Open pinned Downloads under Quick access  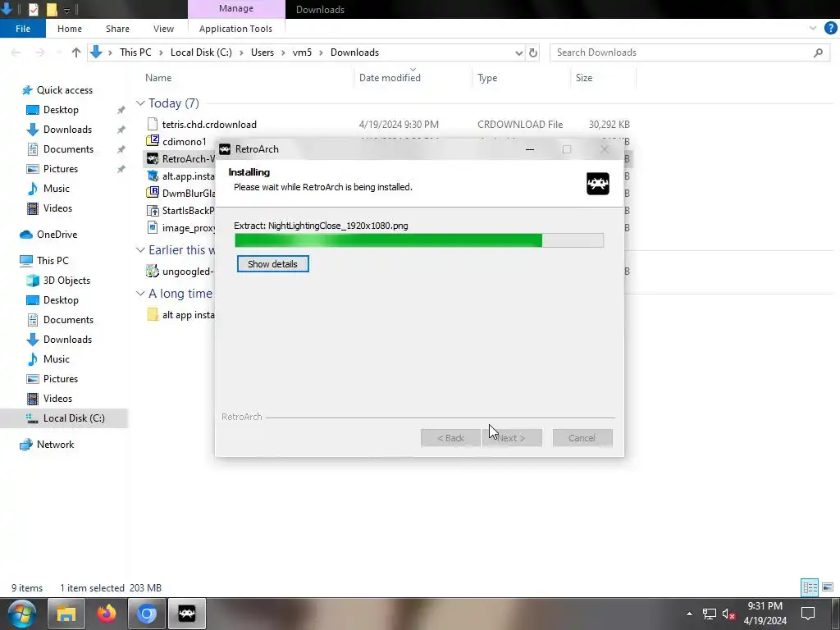pyautogui.click(x=67, y=130)
